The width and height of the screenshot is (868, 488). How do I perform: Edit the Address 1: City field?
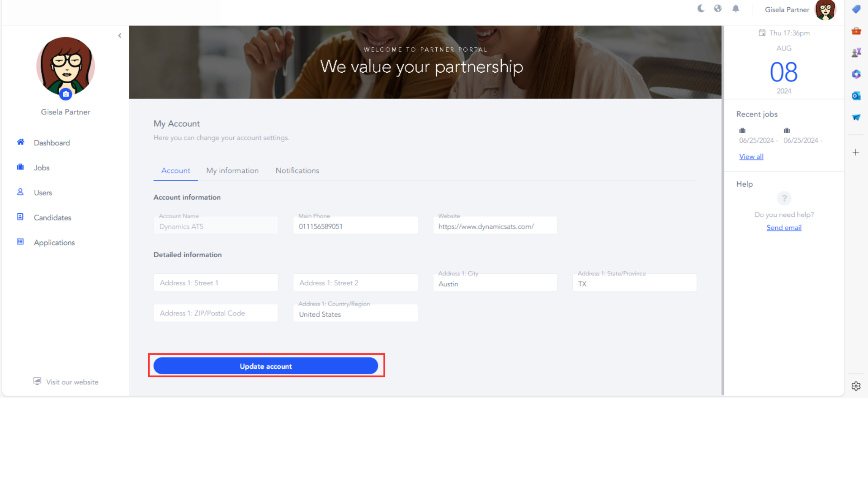coord(495,282)
